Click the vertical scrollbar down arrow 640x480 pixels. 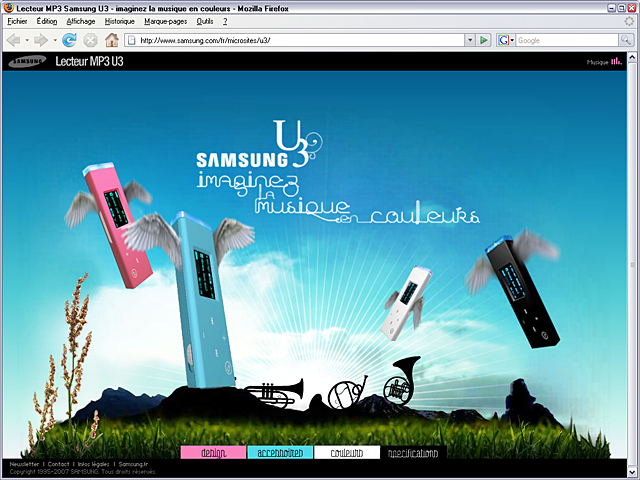tap(632, 470)
